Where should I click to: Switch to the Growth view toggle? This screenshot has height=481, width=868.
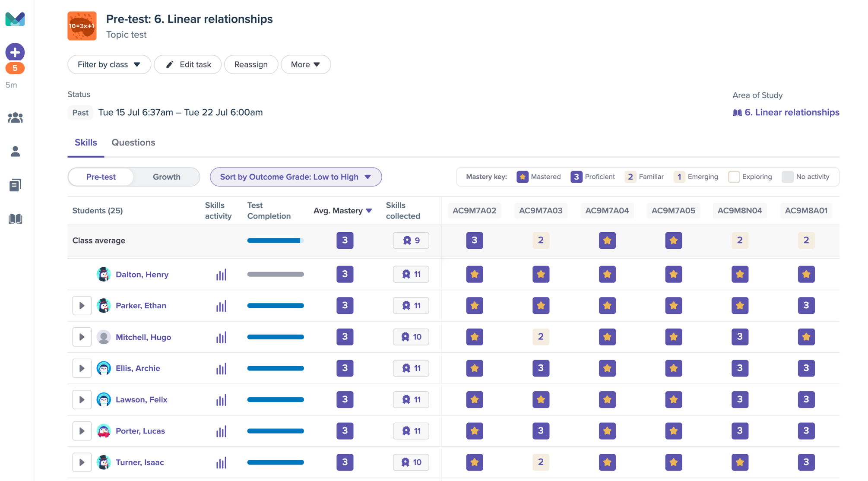(166, 177)
